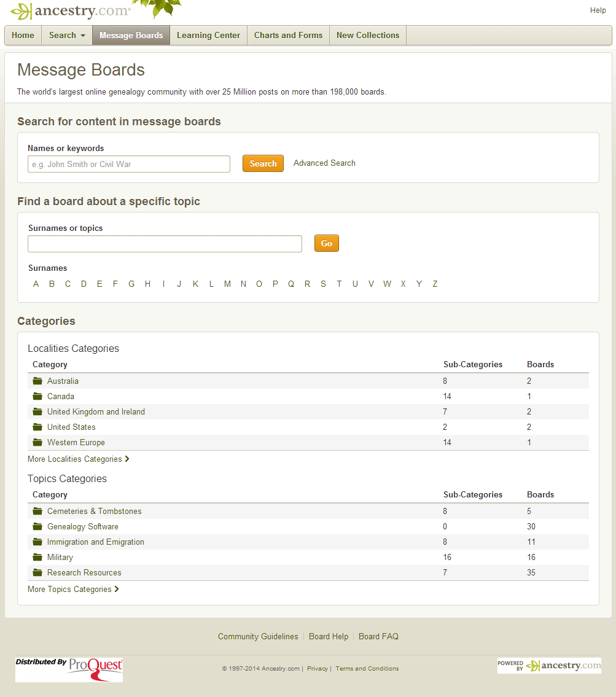This screenshot has width=616, height=697.
Task: Click the Powered by Ancestry footer logo
Action: 549,665
